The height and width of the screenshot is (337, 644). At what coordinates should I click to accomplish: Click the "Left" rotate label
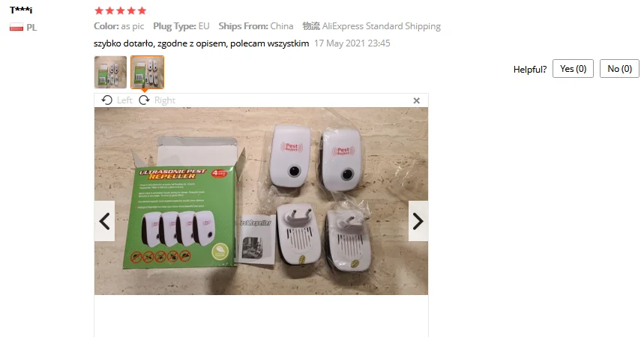point(124,100)
